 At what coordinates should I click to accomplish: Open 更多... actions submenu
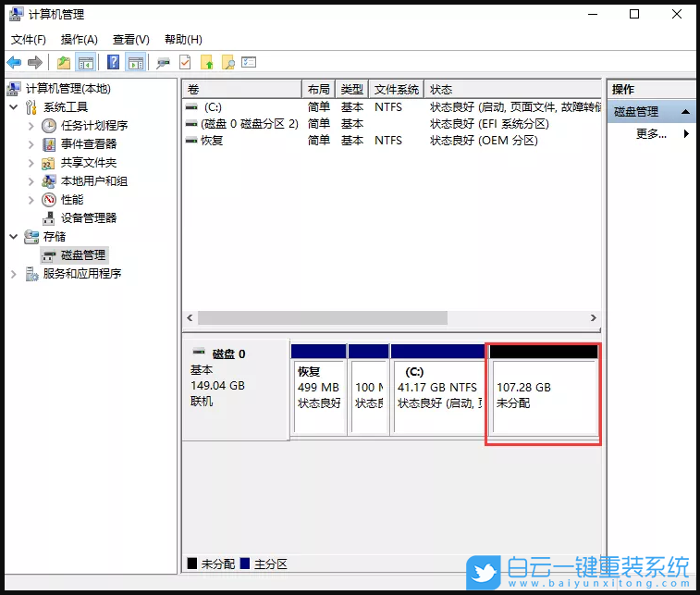tap(651, 133)
